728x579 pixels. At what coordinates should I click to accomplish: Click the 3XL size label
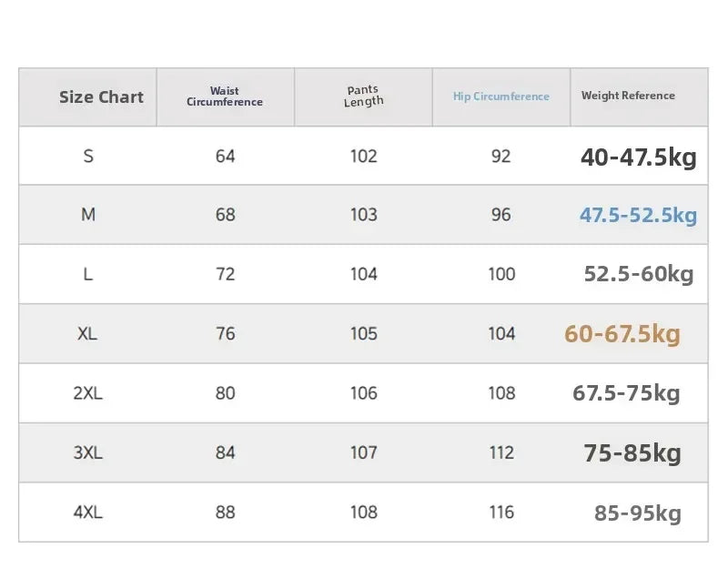[x=87, y=452]
